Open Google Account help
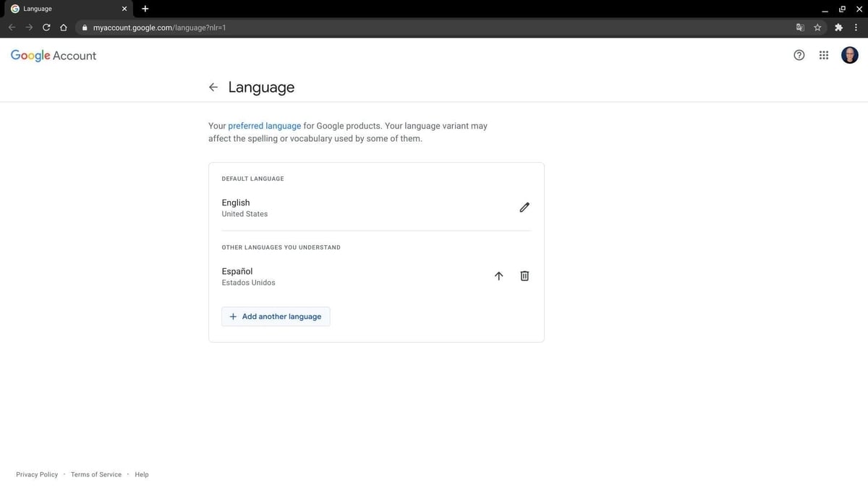868x488 pixels. (x=799, y=54)
